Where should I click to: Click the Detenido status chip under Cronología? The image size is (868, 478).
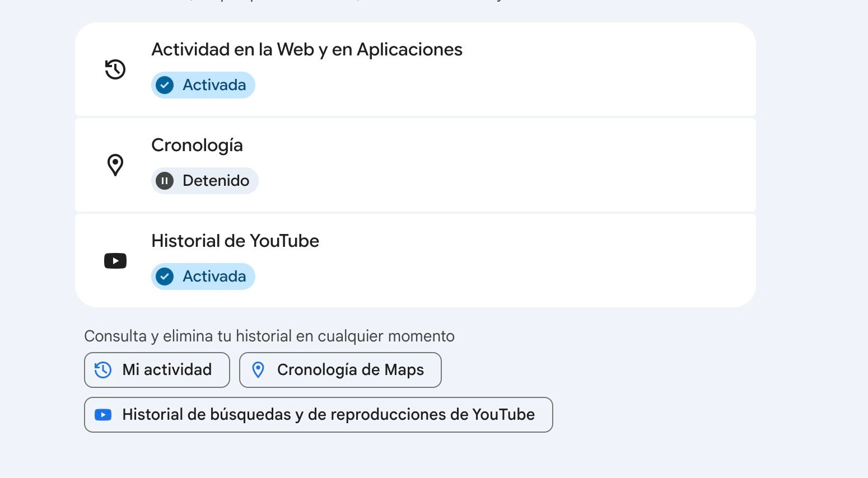tap(205, 181)
